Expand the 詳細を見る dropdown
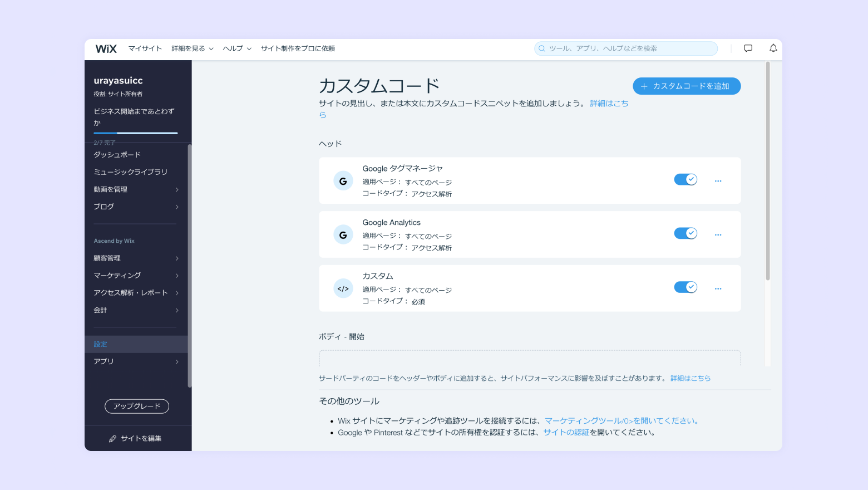The image size is (868, 490). pos(193,48)
